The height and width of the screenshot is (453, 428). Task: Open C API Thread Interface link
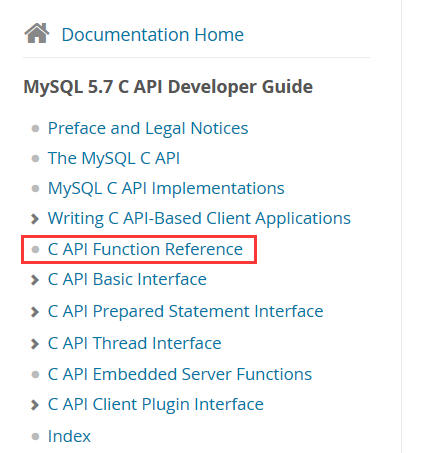point(134,343)
